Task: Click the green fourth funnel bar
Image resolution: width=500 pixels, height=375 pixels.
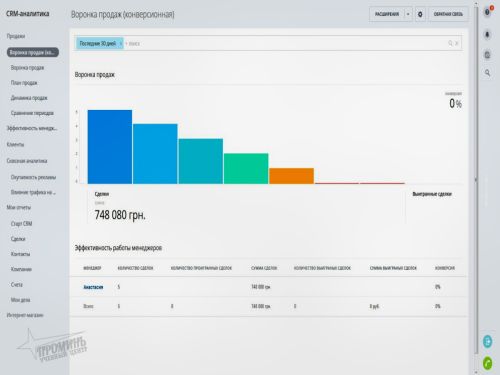Action: [x=246, y=168]
